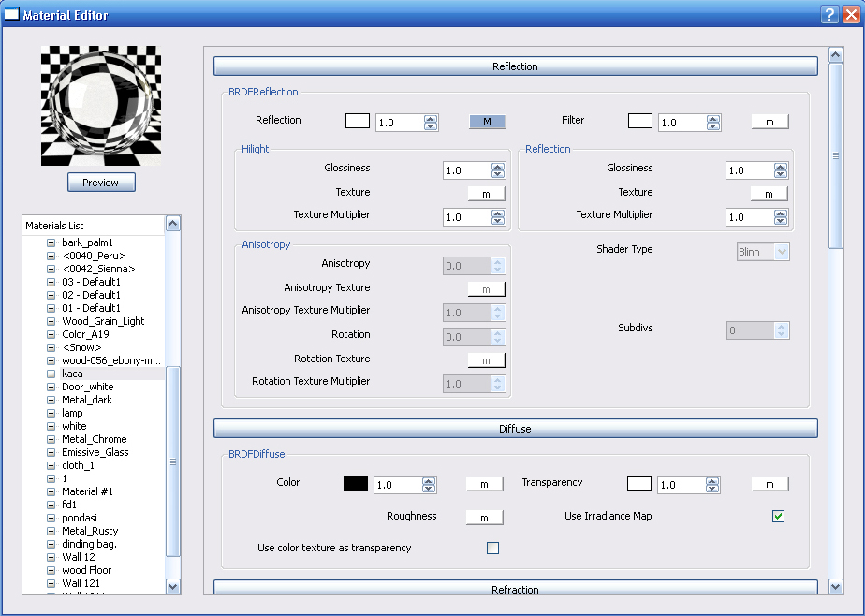Open the Transparency color swatch
Image resolution: width=865 pixels, height=616 pixels.
[x=638, y=483]
